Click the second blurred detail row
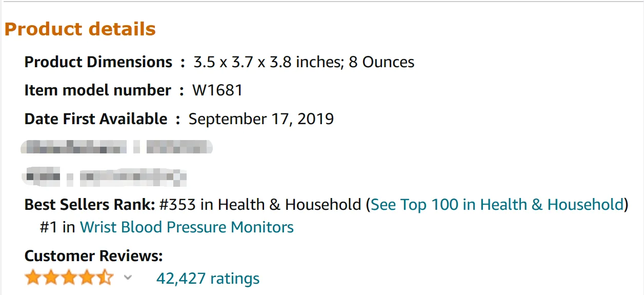644x295 pixels. (x=104, y=176)
